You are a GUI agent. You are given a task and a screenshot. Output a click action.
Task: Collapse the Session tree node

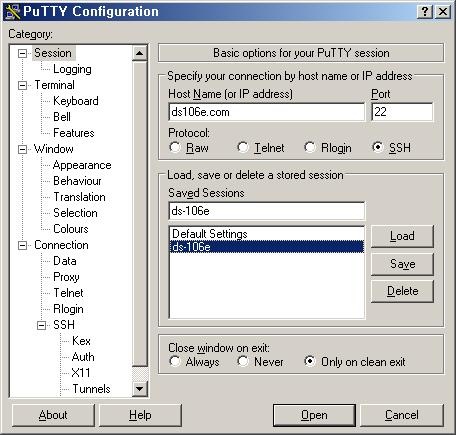click(22, 53)
